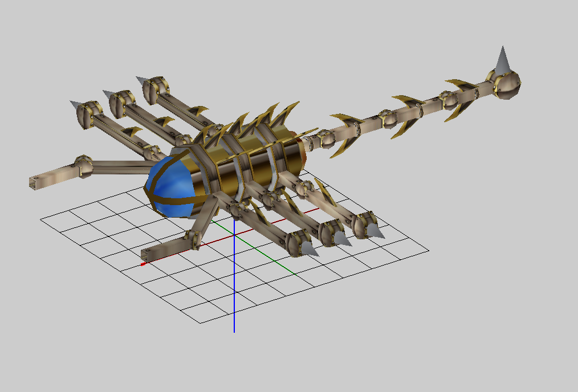Click the gray spike on the tail tip
This screenshot has height=392, width=578.
coord(503,60)
